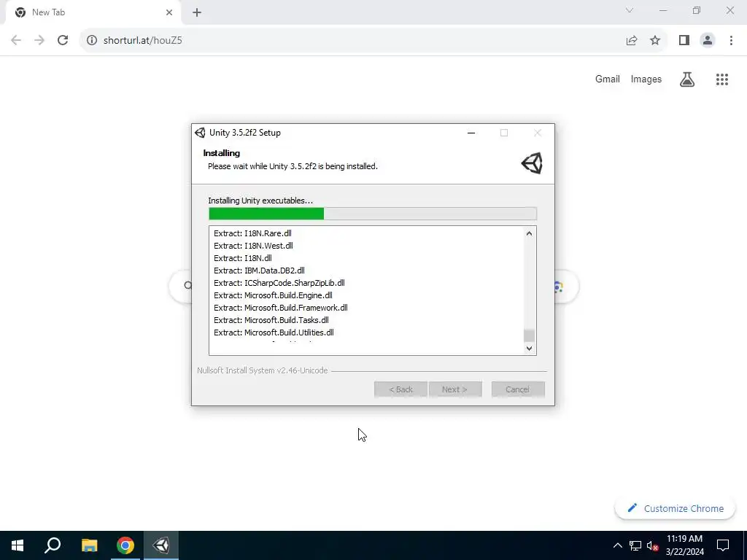Click 'Installing Unity executables...' status text
Screen dimensions: 747x560
pyautogui.click(x=260, y=201)
